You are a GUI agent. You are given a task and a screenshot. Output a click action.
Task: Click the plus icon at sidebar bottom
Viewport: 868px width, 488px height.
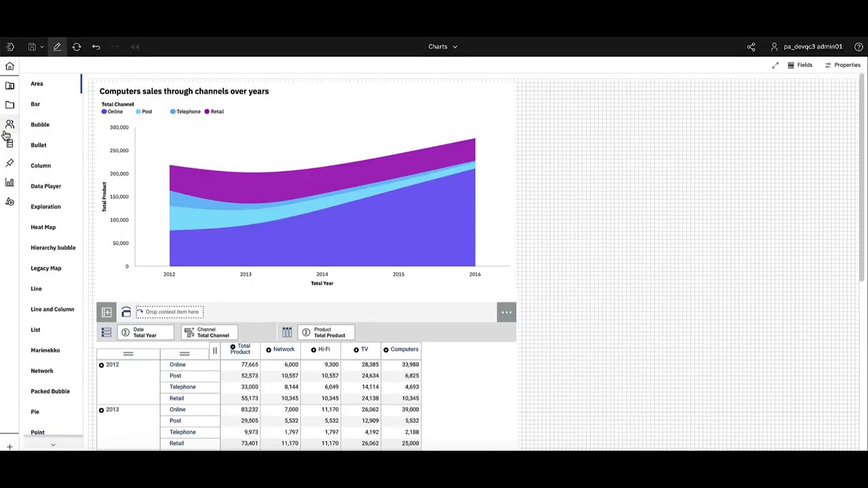click(9, 447)
